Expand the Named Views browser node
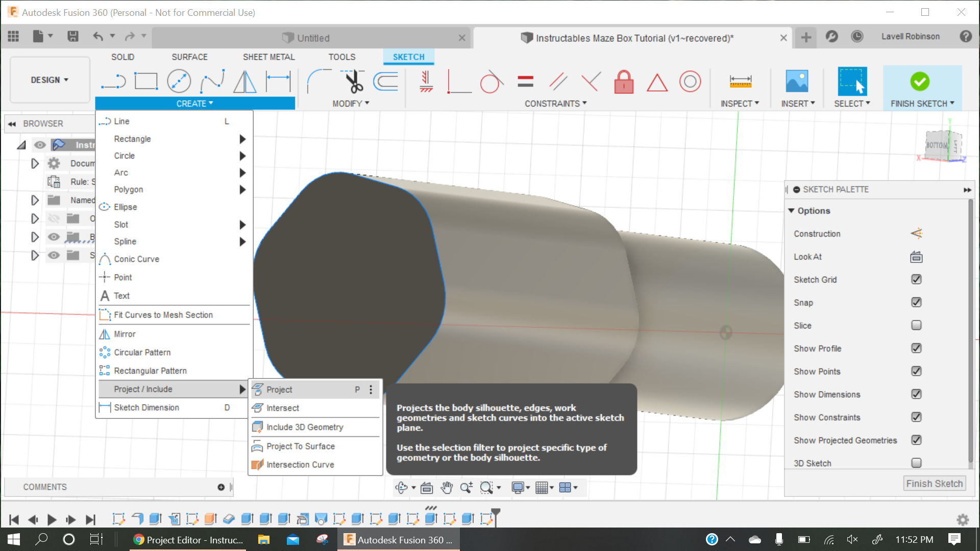Viewport: 980px width, 551px height. 35,200
